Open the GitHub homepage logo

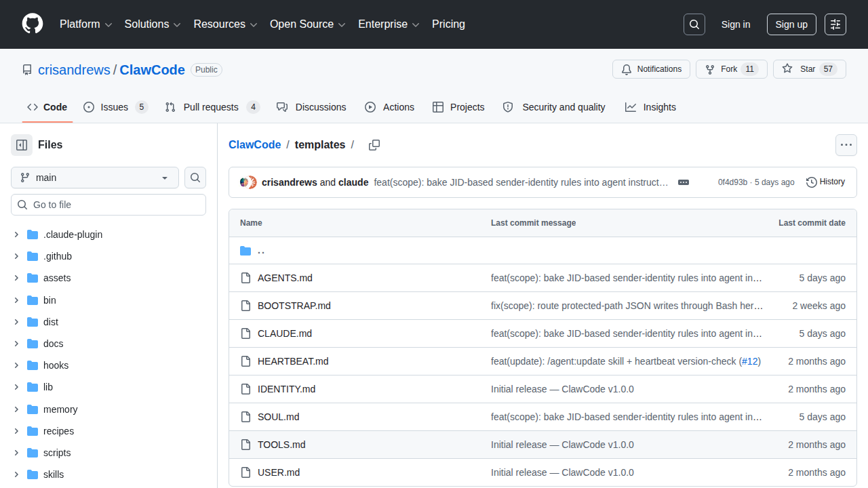(x=33, y=24)
